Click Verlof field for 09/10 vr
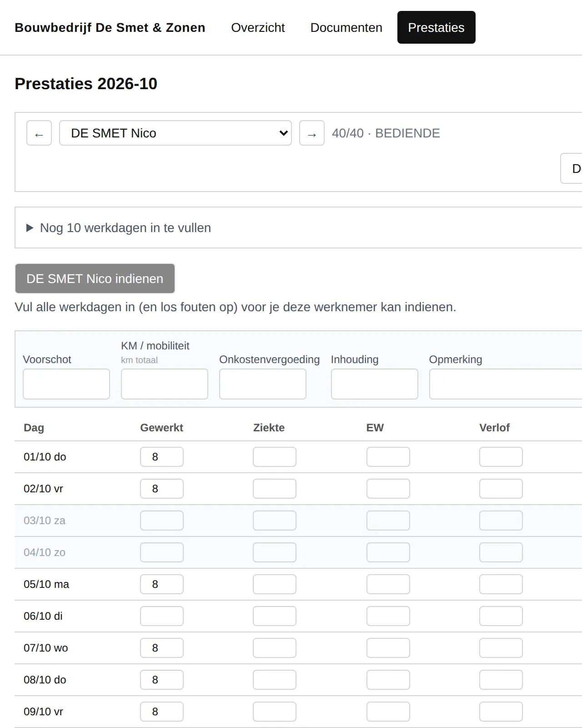Image resolution: width=582 pixels, height=728 pixels. click(x=501, y=712)
